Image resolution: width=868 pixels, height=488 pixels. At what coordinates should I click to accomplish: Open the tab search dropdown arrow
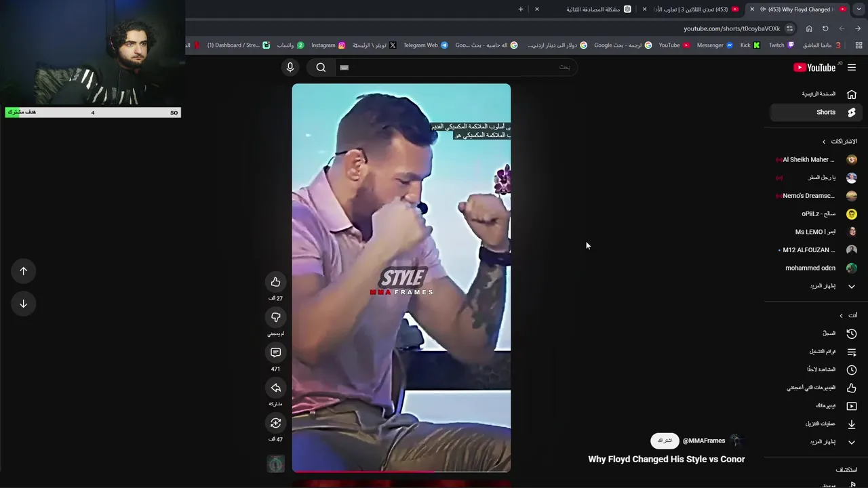pyautogui.click(x=859, y=9)
